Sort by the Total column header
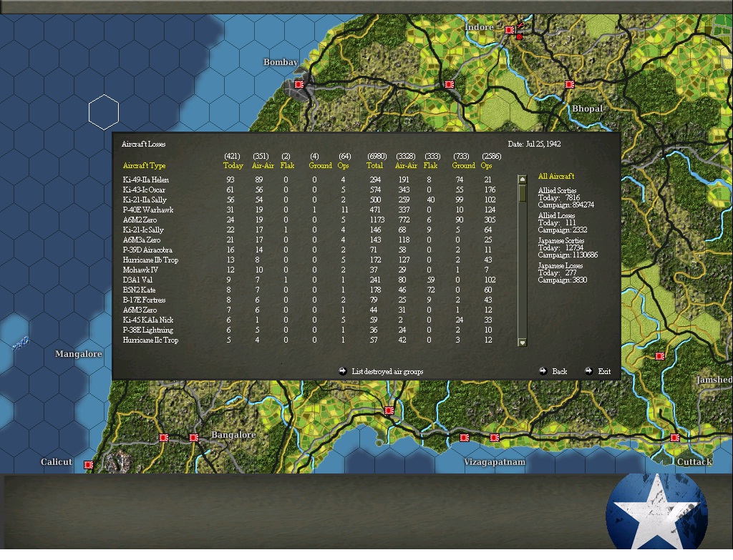This screenshot has width=733, height=560. coord(375,165)
